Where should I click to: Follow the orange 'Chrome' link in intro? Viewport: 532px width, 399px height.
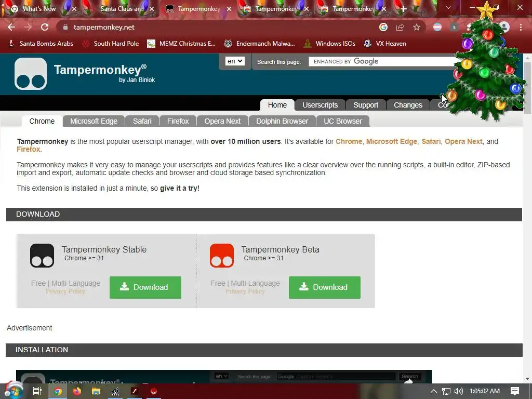[x=349, y=141]
